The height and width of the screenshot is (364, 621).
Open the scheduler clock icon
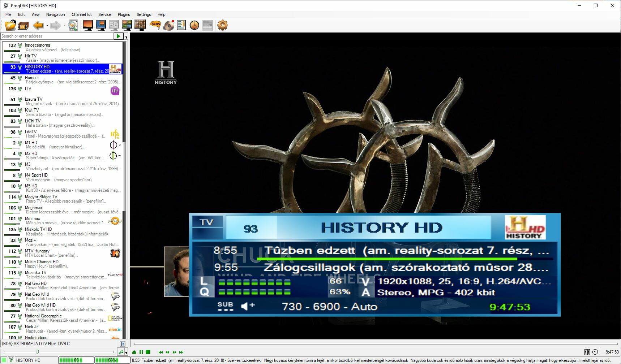[194, 25]
